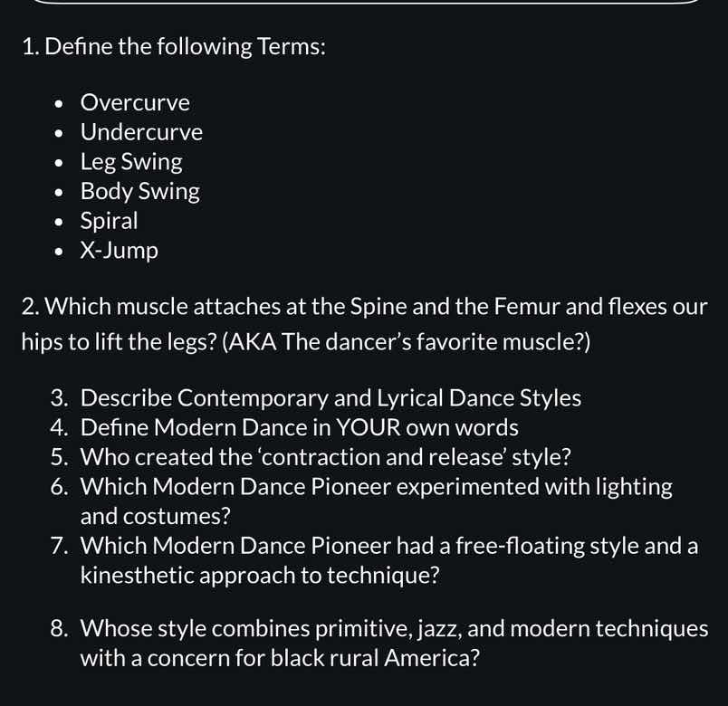Click the "Overcurve" bullet item
This screenshot has height=706, width=728.
tap(135, 103)
